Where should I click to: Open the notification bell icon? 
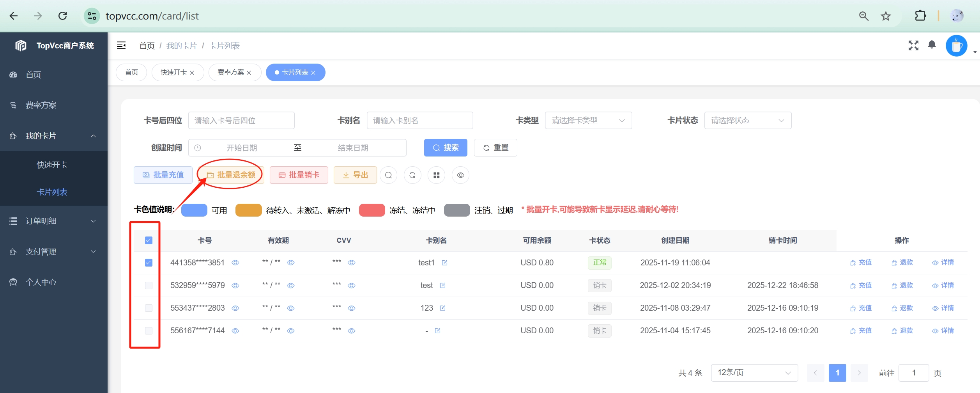pyautogui.click(x=932, y=45)
